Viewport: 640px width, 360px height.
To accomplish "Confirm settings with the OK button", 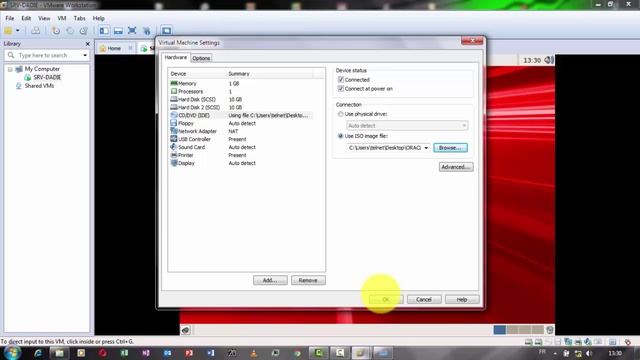I will 386,300.
